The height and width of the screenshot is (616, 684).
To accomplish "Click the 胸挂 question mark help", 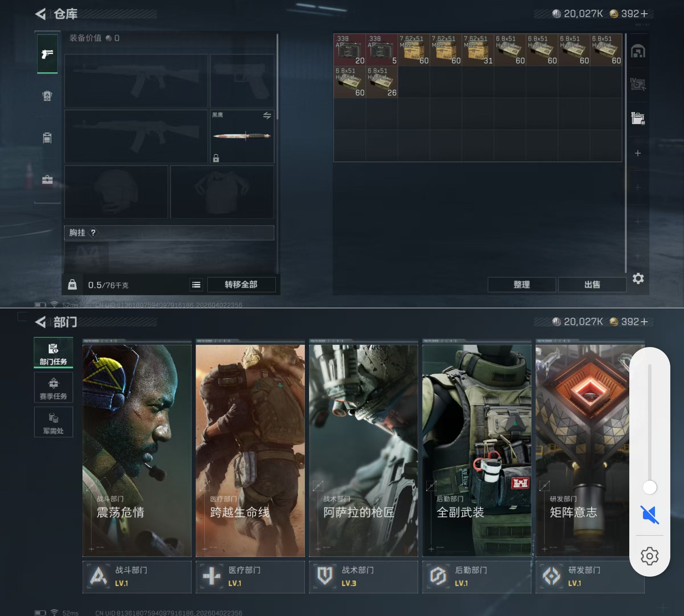I will pos(93,232).
